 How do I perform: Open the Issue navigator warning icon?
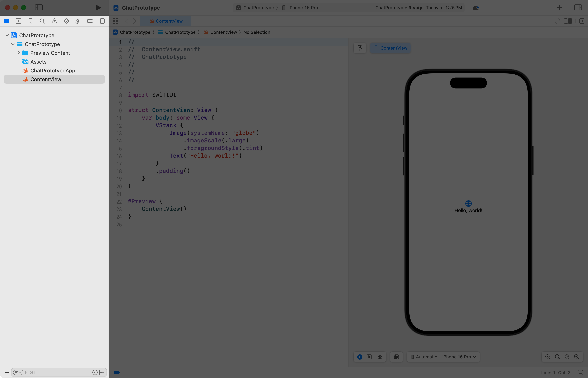tap(54, 21)
